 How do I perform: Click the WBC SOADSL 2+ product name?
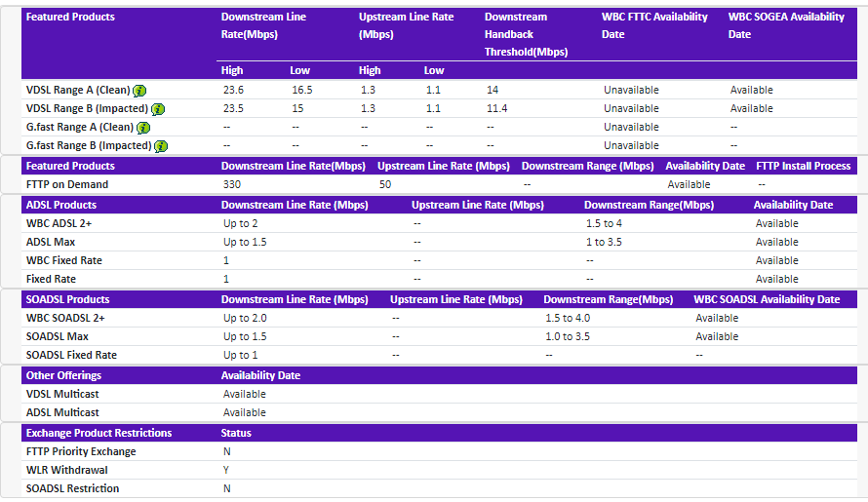pyautogui.click(x=65, y=318)
